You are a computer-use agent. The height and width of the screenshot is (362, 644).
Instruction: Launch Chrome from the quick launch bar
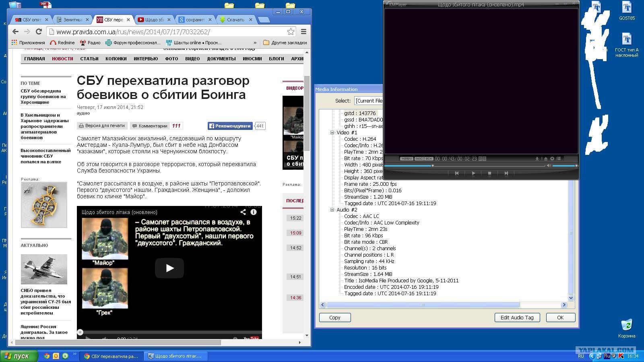(x=47, y=356)
